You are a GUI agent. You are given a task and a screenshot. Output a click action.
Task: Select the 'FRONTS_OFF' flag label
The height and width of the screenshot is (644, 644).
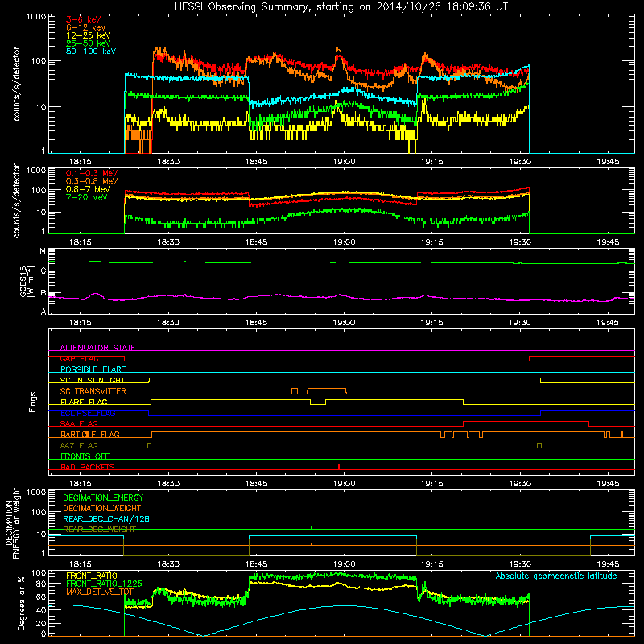click(x=85, y=456)
